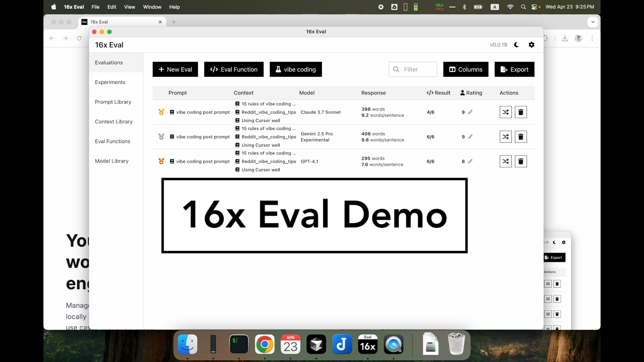The image size is (644, 362).
Task: Open browser three-dot menu
Action: [592, 38]
